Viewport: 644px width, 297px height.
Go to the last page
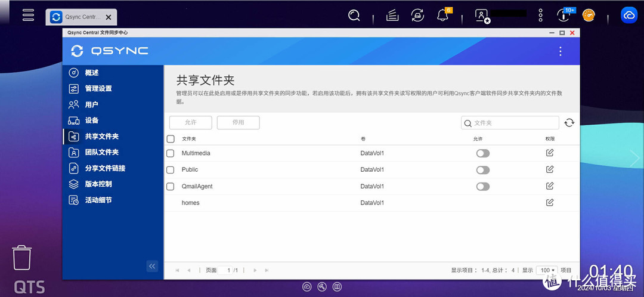[267, 270]
